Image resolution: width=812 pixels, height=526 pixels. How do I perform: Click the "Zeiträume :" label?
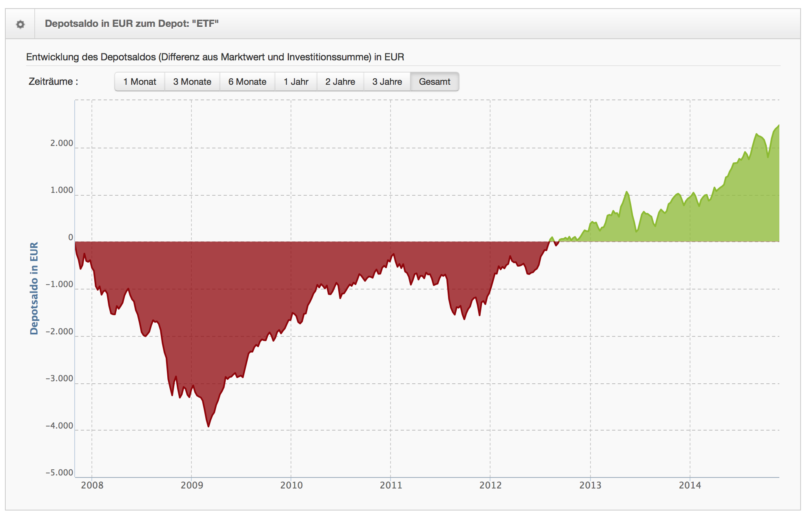click(53, 82)
